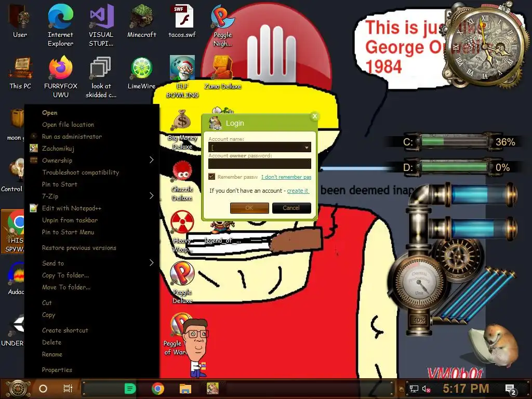The image size is (532, 399).
Task: Select the Peggle Nights desktop icon
Action: pyautogui.click(x=222, y=24)
